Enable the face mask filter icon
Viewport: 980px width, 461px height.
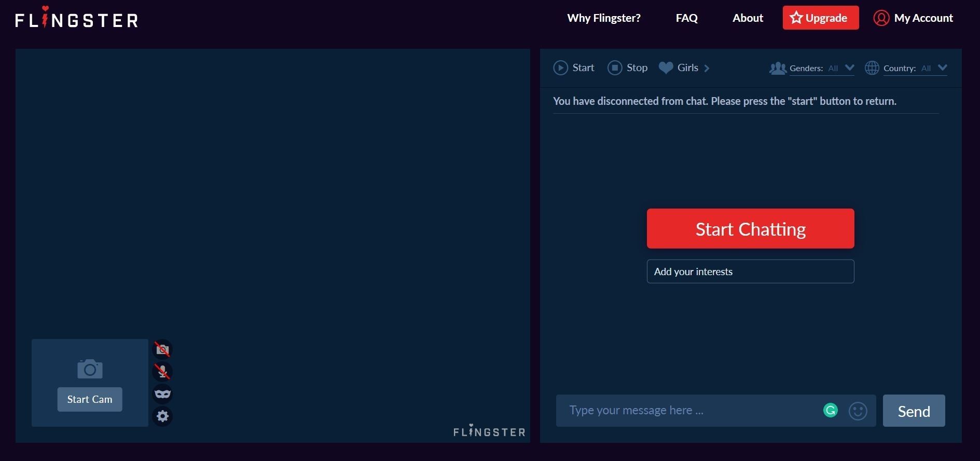[x=162, y=394]
